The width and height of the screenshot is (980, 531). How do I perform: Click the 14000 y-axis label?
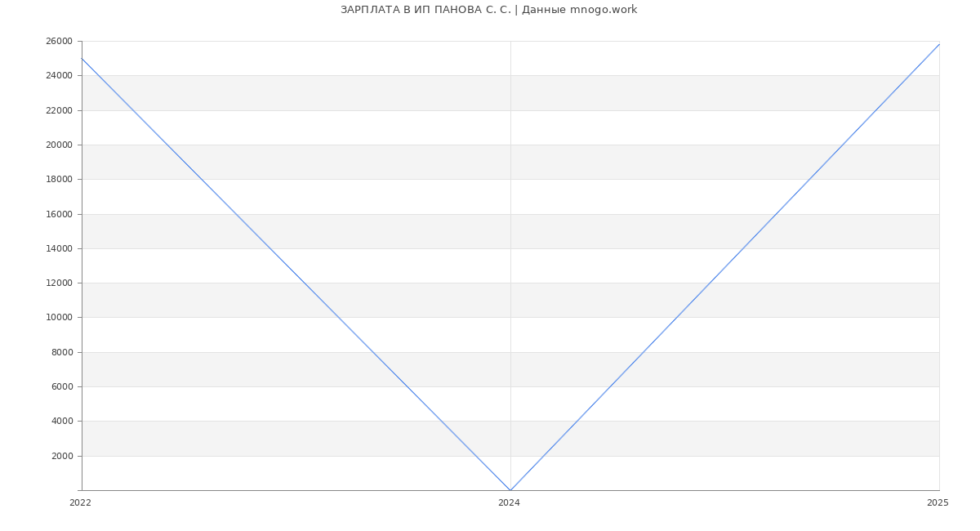59,248
